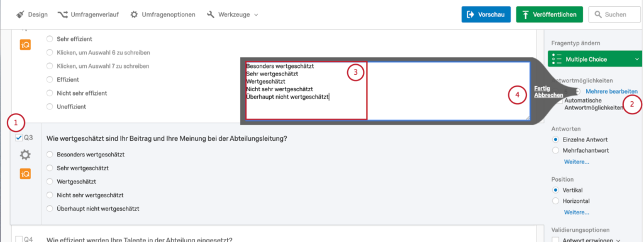Click the Q4 question text
This screenshot has height=242, width=644.
(140, 240)
